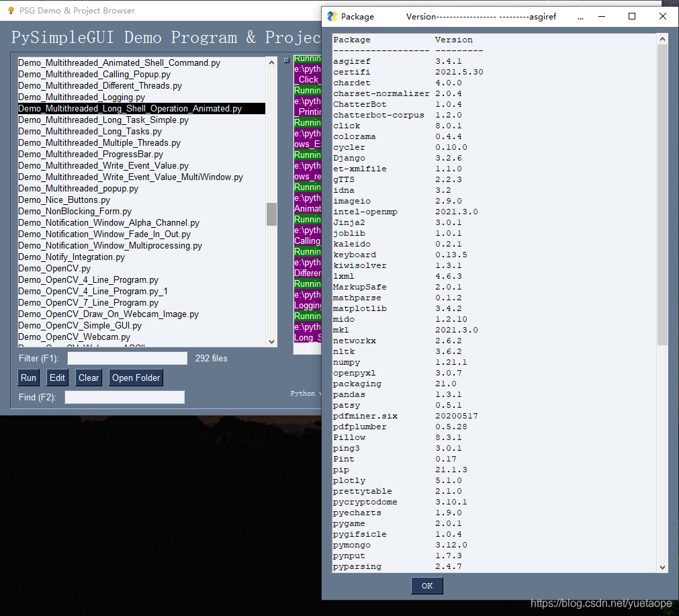Click the pandas package row
The height and width of the screenshot is (616, 679).
[x=397, y=394]
